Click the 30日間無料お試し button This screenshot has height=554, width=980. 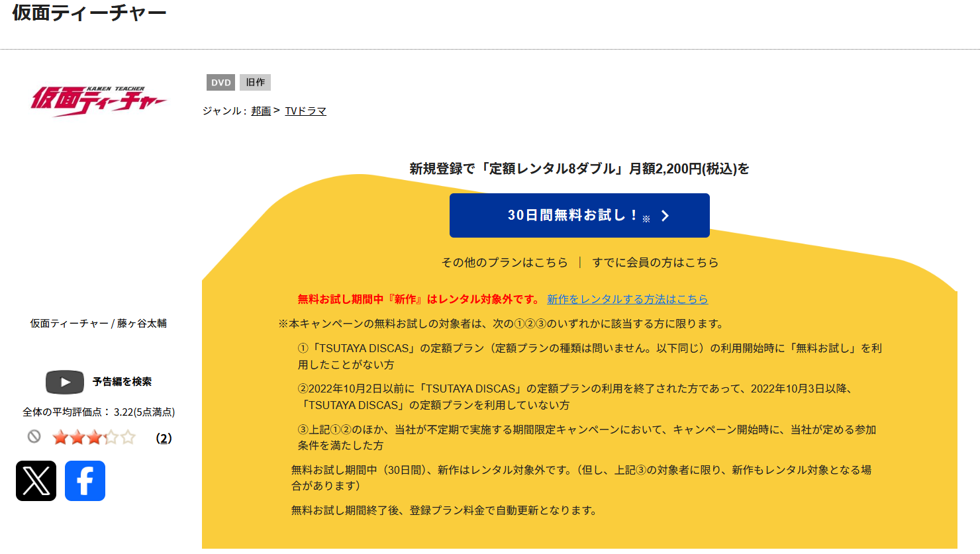point(579,215)
